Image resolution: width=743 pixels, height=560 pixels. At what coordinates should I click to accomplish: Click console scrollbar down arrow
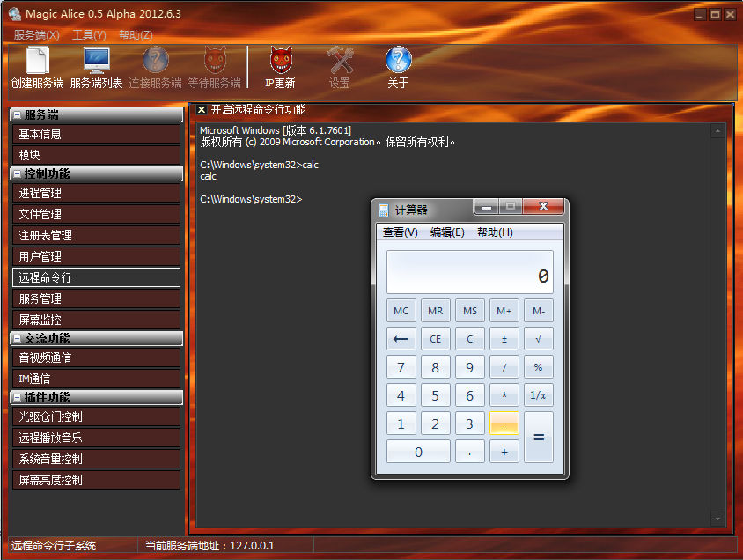(717, 519)
